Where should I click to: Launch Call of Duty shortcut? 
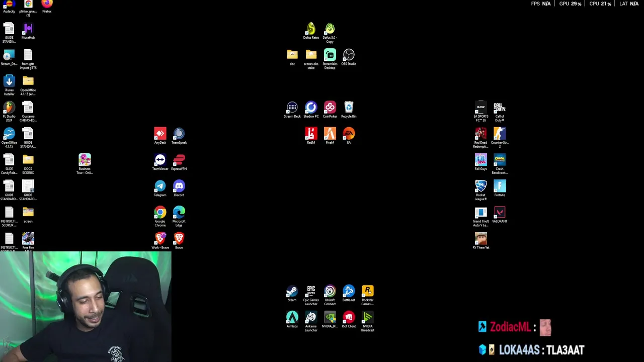point(500,111)
